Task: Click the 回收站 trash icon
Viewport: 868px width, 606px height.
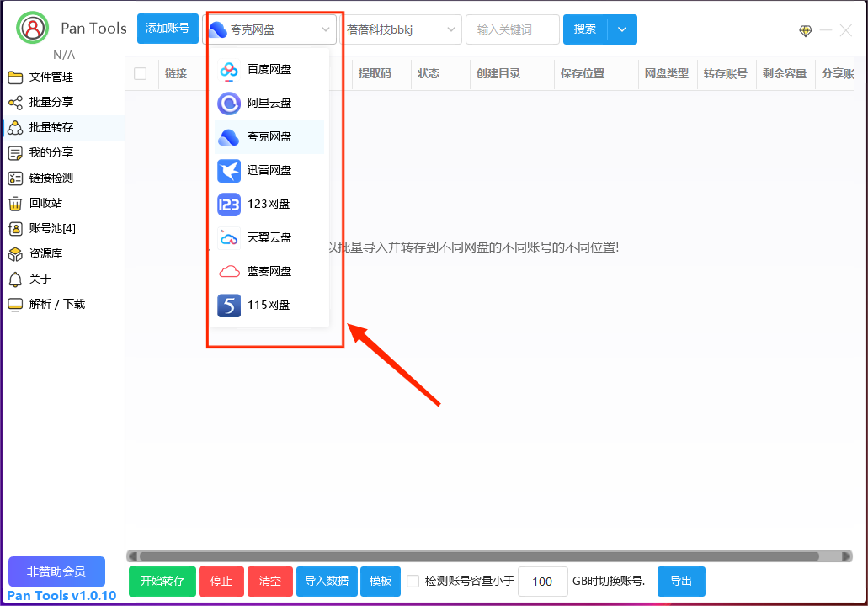Action: point(15,204)
